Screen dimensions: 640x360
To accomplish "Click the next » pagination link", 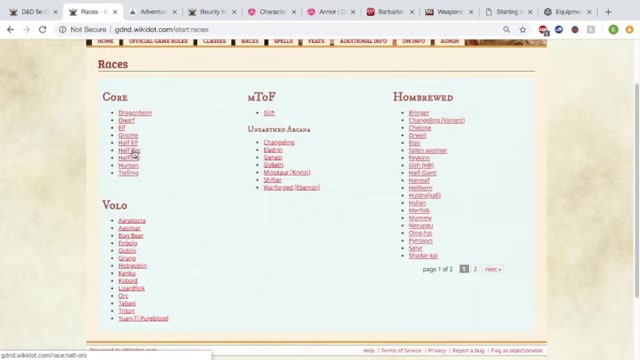I will (493, 269).
